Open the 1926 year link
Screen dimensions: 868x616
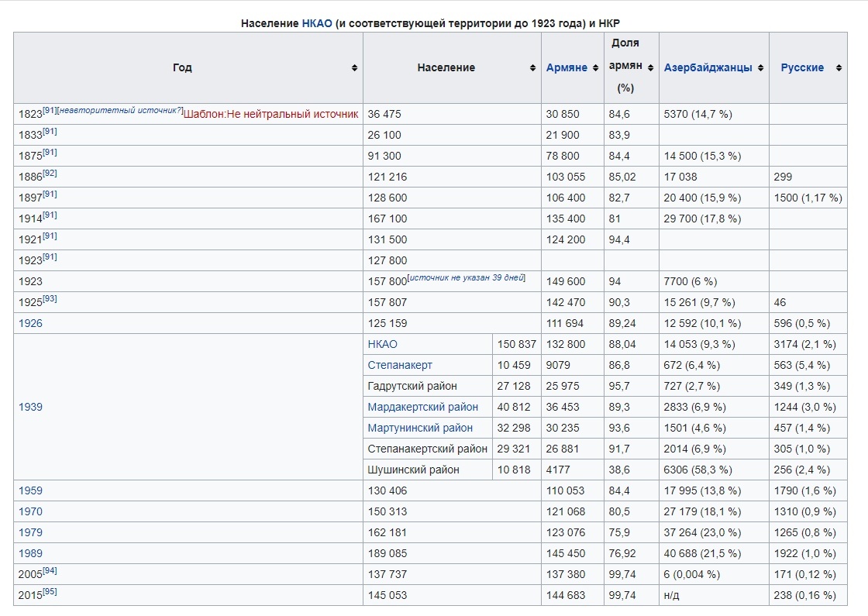pos(30,323)
